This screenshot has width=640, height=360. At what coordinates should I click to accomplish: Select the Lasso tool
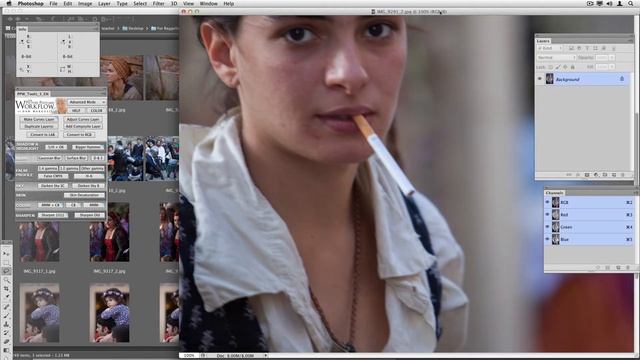tap(6, 271)
